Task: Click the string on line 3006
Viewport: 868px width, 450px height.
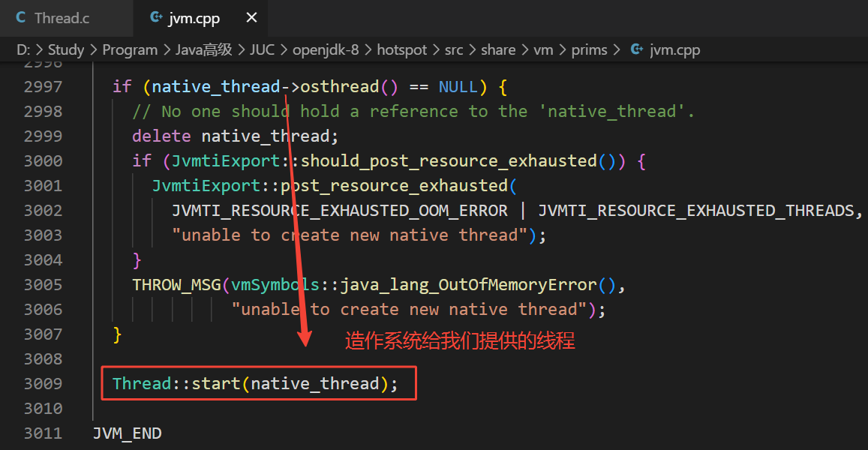Action: click(x=409, y=310)
